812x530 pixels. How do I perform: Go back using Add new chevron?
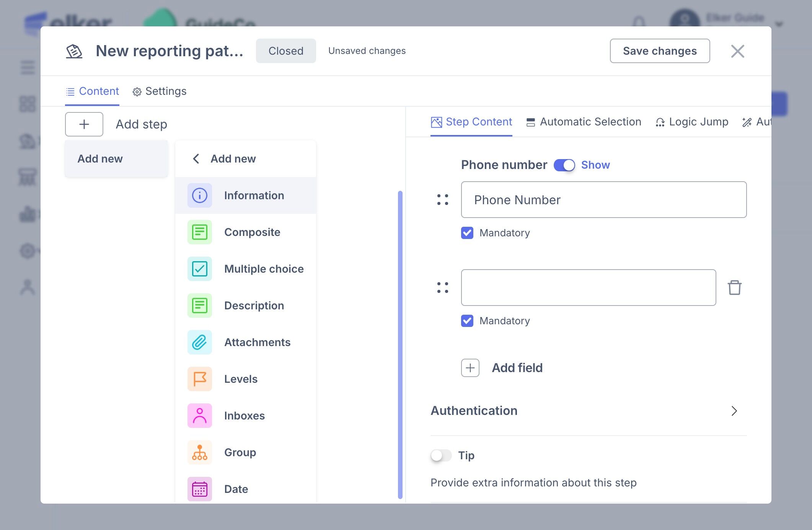[x=196, y=159]
